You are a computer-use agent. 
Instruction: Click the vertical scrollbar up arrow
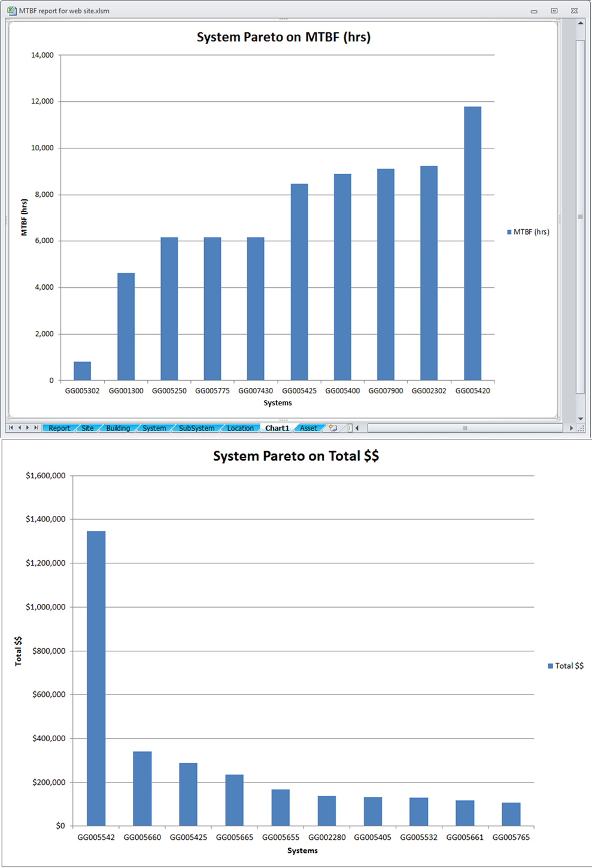[580, 23]
